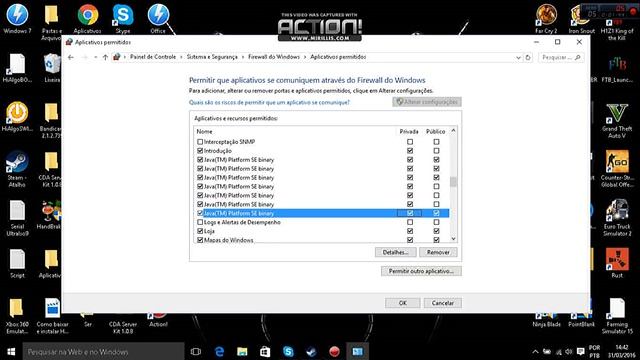Open the Script file on the desktop

coord(17,264)
